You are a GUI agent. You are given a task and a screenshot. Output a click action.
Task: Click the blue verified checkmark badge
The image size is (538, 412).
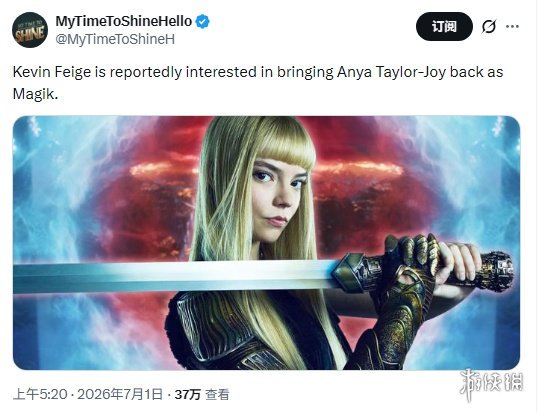tap(202, 22)
